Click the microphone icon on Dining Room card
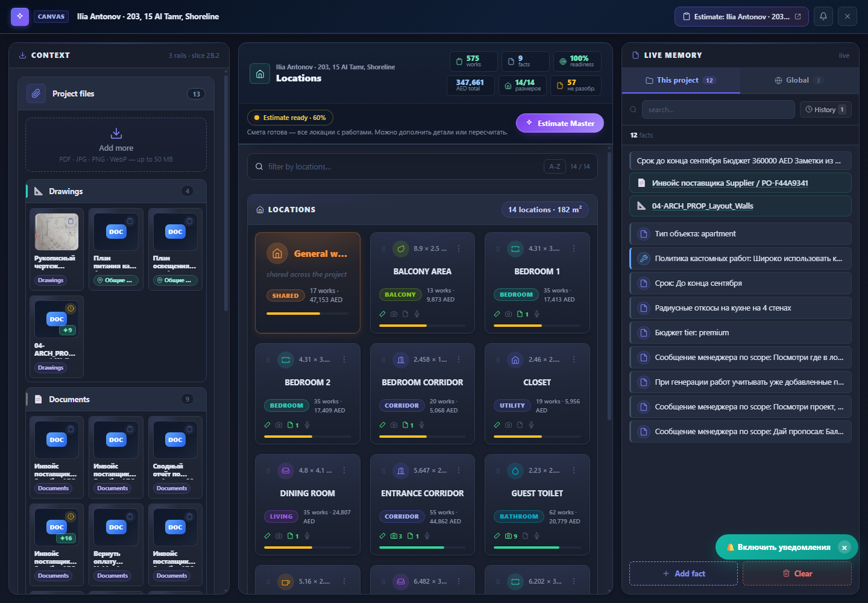This screenshot has width=868, height=603. [x=307, y=536]
